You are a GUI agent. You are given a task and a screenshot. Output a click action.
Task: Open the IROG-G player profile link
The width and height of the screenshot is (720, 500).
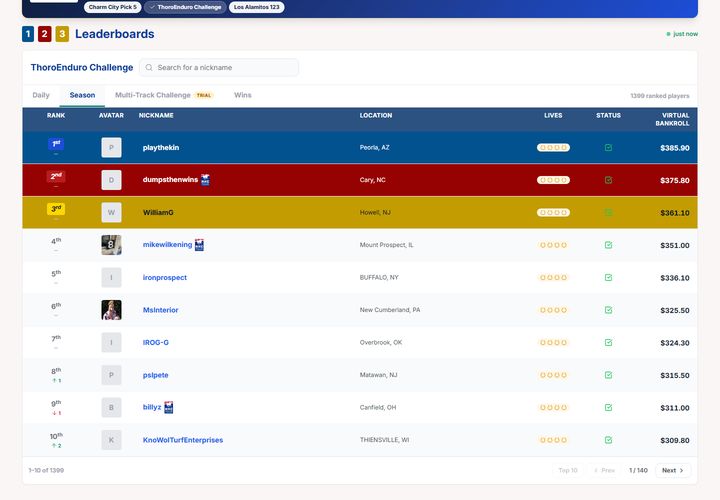pyautogui.click(x=156, y=343)
